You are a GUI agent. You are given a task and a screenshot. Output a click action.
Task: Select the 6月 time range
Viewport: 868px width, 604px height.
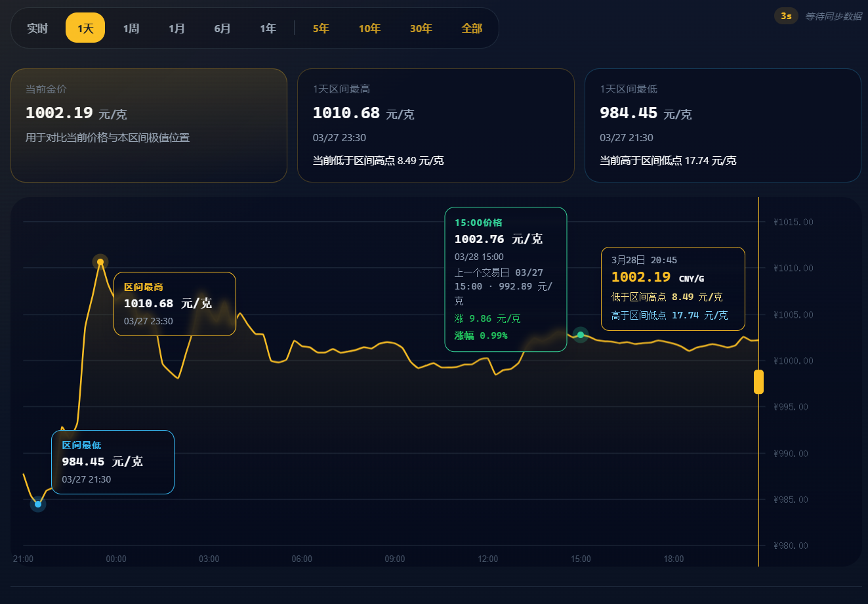coord(222,28)
